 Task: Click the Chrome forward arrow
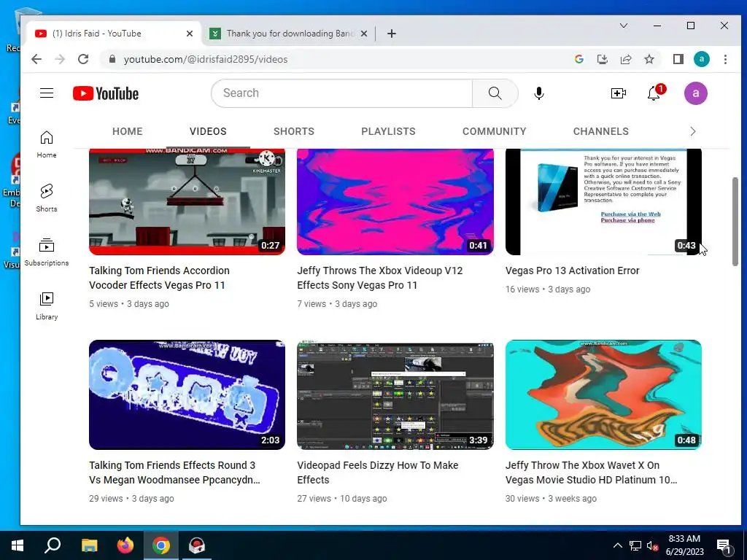click(60, 59)
